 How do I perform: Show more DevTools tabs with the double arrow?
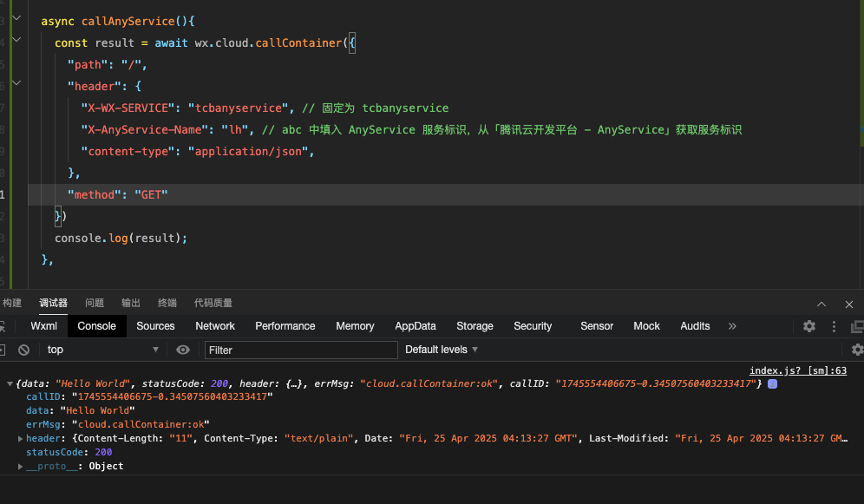point(732,326)
